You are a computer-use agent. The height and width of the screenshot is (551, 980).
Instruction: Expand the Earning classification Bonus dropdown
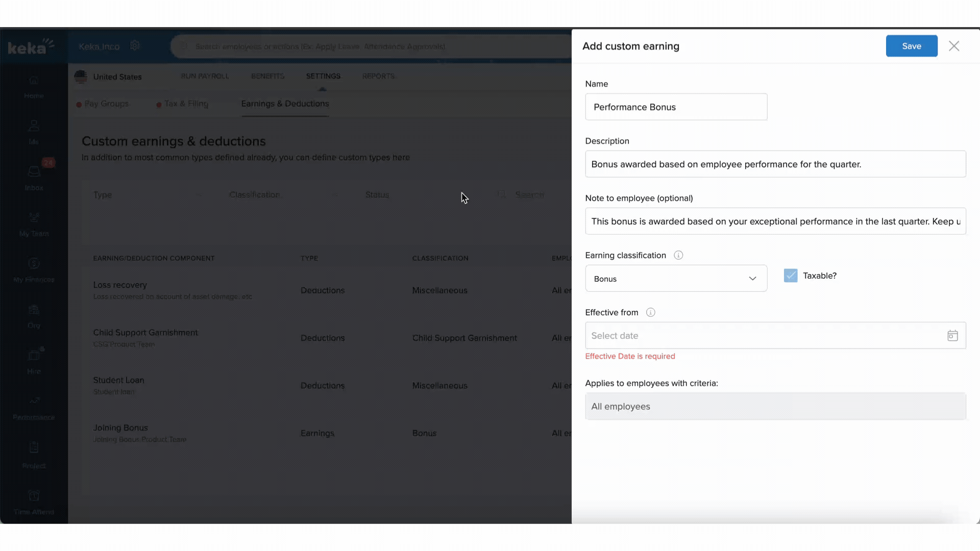tap(676, 279)
